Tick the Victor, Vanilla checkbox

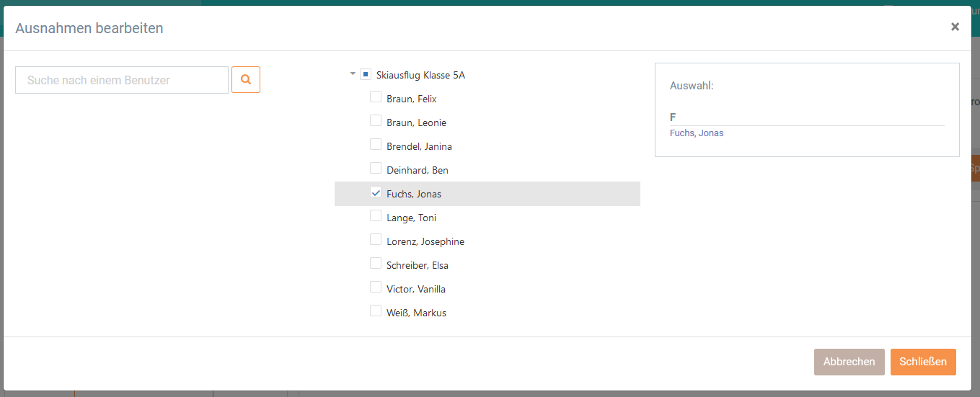point(376,287)
